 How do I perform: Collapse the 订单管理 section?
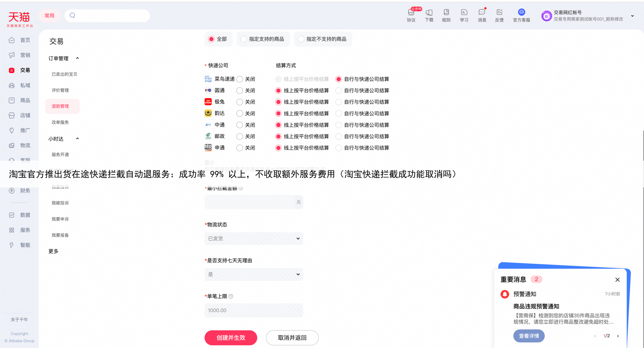pyautogui.click(x=77, y=59)
